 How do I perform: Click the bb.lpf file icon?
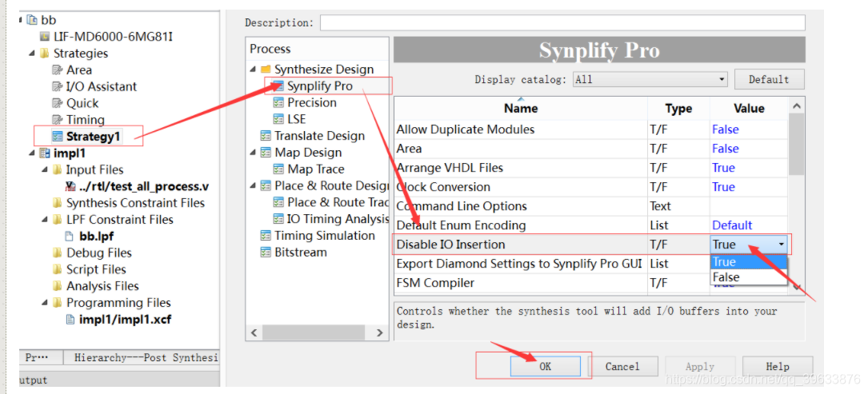[70, 237]
